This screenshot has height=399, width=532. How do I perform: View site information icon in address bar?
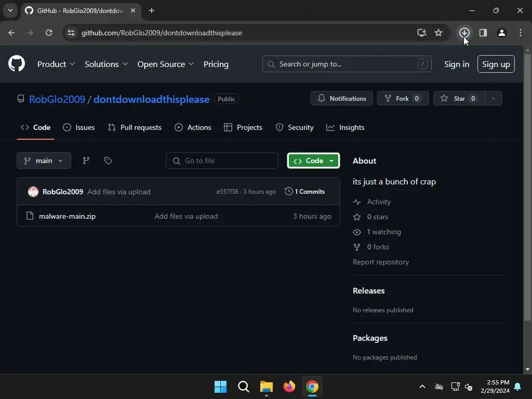pyautogui.click(x=71, y=33)
